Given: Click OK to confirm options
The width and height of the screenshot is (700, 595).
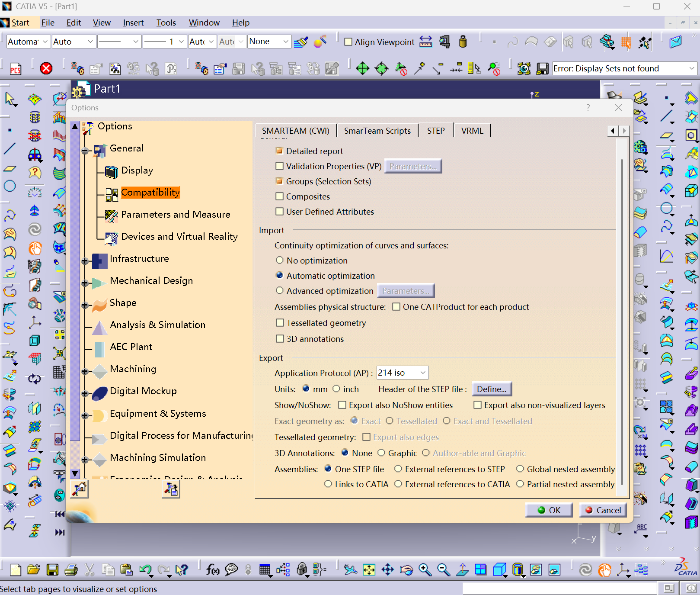Looking at the screenshot, I should pyautogui.click(x=549, y=510).
